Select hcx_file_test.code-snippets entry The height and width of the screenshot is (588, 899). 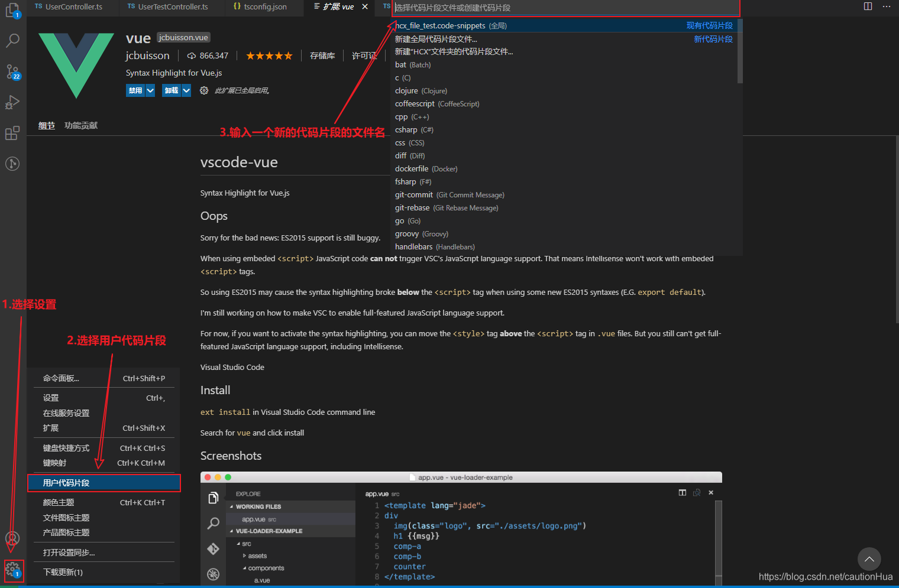pyautogui.click(x=564, y=25)
